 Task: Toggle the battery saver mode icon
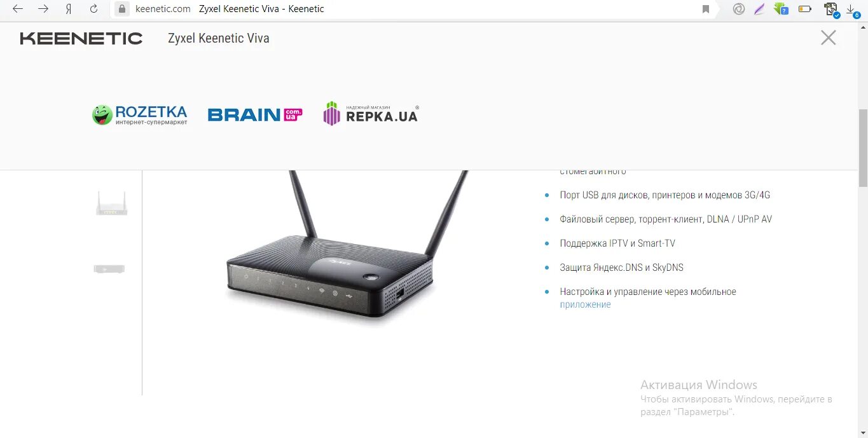coord(805,9)
